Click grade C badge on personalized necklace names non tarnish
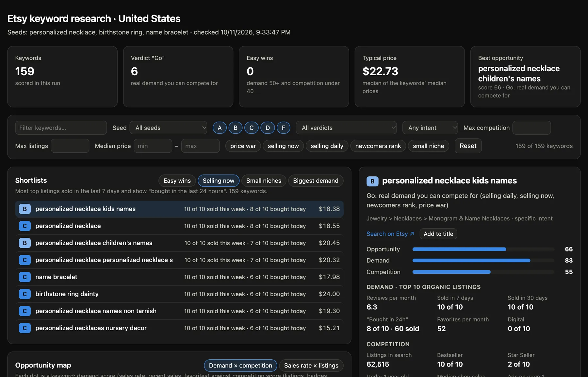The image size is (588, 377). click(25, 311)
